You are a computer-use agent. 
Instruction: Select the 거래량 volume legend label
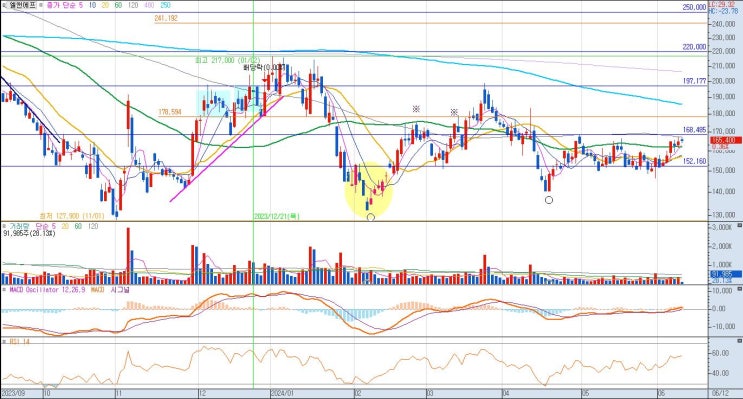[19, 227]
